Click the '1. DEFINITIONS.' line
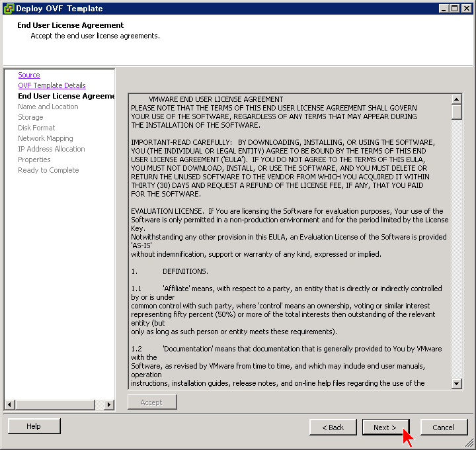Screen dimensions: 476x450 pos(169,271)
